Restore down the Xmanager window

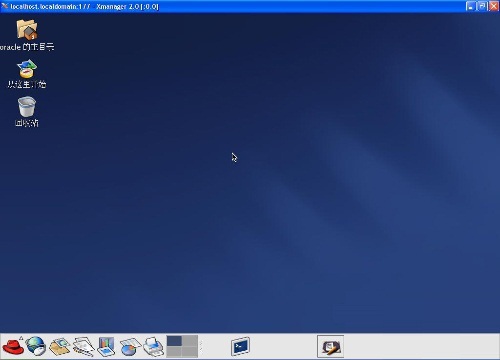(x=482, y=6)
